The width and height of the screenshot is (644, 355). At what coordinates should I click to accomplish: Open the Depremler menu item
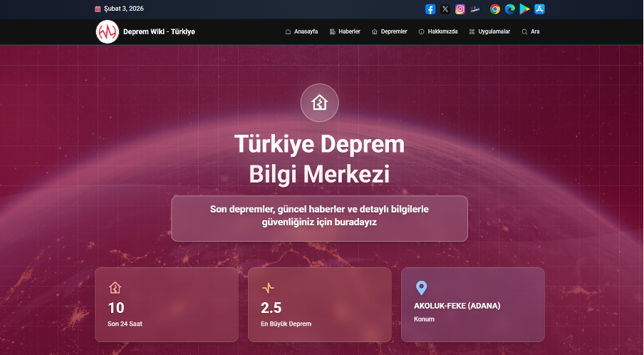click(x=390, y=31)
